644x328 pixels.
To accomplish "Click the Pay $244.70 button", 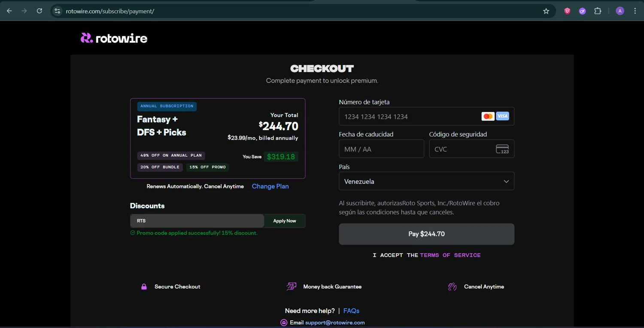I will 426,234.
